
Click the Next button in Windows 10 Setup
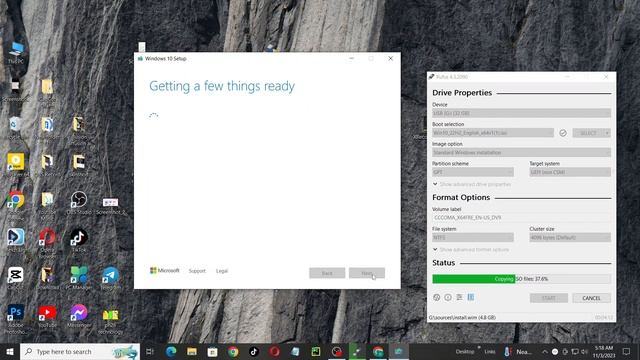click(x=367, y=273)
